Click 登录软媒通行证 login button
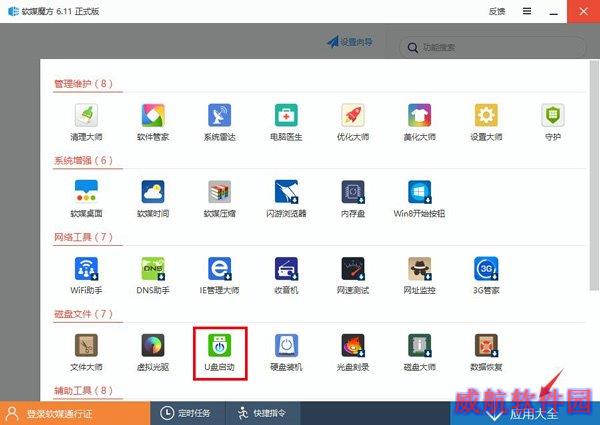 75,413
